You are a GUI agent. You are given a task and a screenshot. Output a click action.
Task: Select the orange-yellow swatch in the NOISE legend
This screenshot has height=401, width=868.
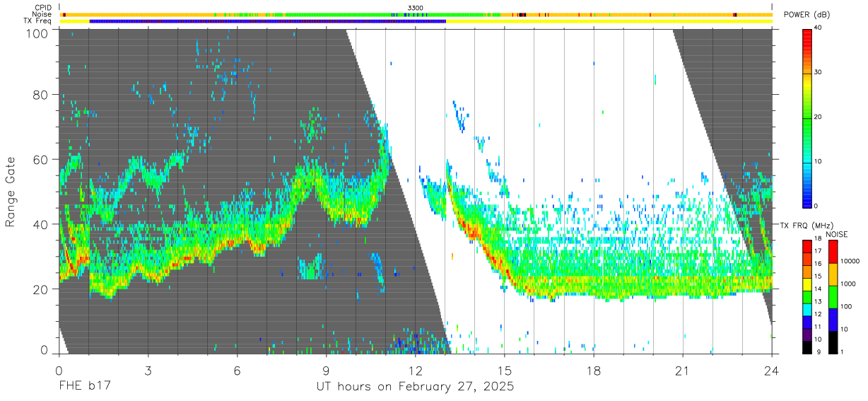[x=833, y=274]
